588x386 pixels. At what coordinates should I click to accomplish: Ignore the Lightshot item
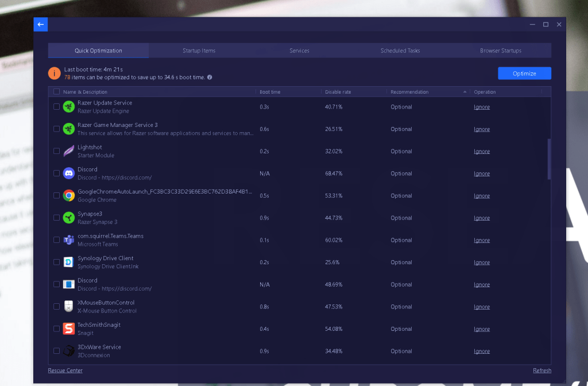[x=482, y=151]
